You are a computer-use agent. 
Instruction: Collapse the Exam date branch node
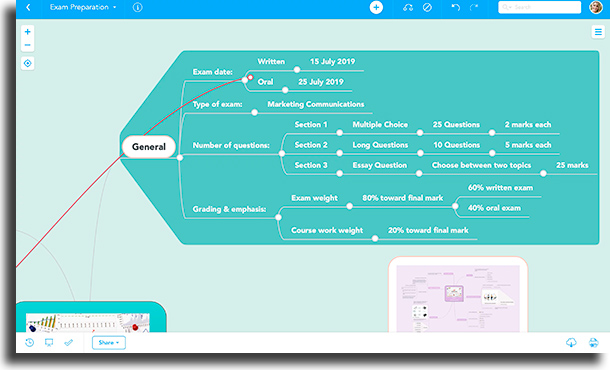245,80
